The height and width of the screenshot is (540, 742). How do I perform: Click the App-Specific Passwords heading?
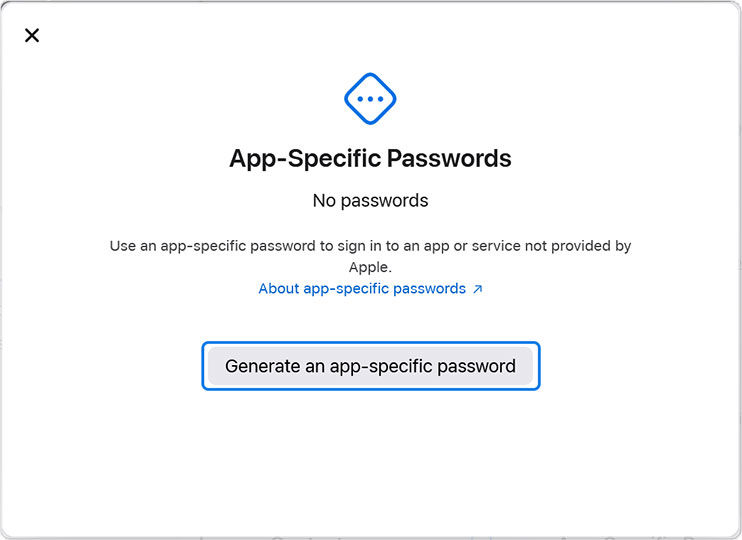370,158
